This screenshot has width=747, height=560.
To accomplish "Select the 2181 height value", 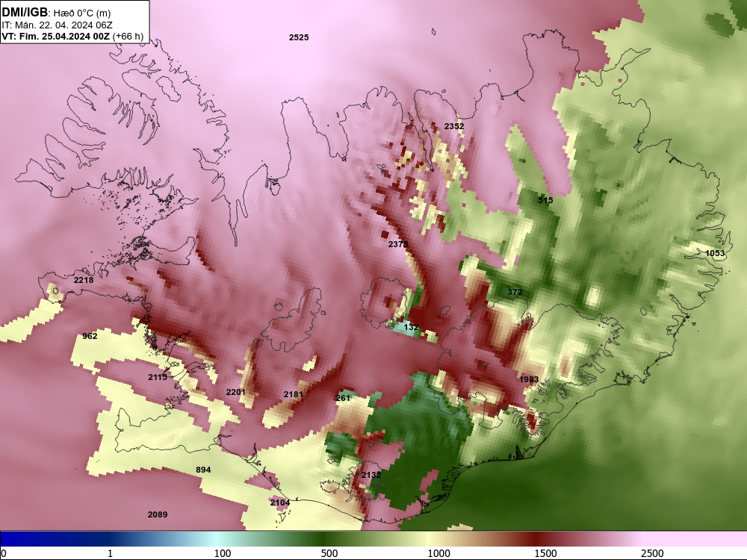I will [x=293, y=394].
